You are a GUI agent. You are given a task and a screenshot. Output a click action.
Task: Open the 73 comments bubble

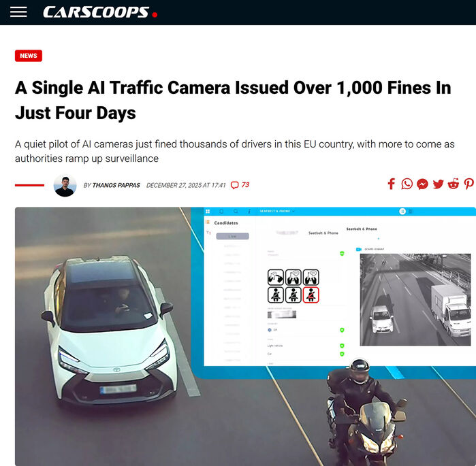click(x=240, y=185)
